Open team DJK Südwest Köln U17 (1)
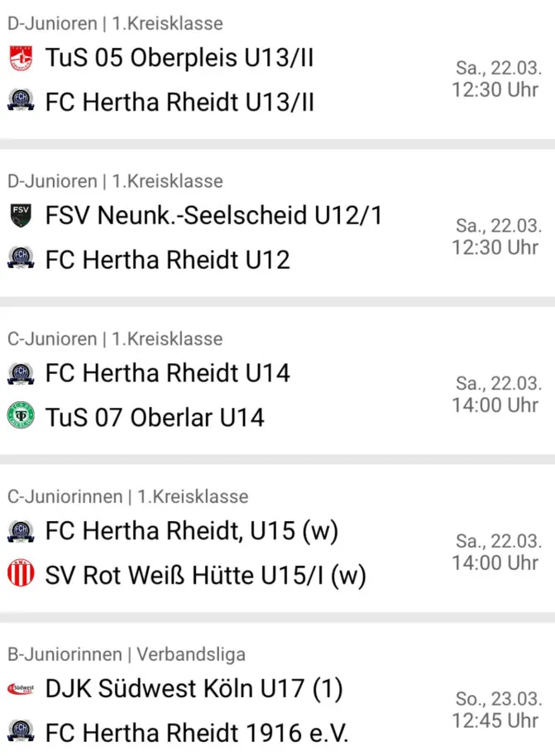 tap(194, 688)
